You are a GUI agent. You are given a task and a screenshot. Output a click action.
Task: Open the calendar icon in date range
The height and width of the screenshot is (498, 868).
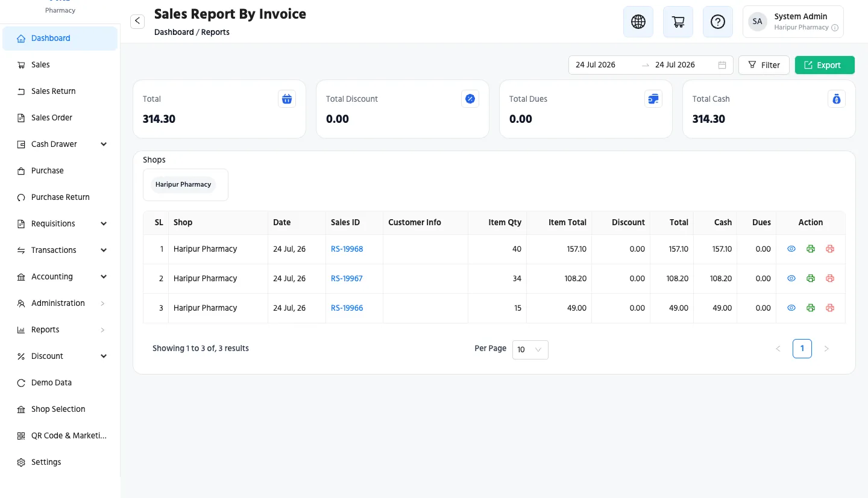pos(722,65)
